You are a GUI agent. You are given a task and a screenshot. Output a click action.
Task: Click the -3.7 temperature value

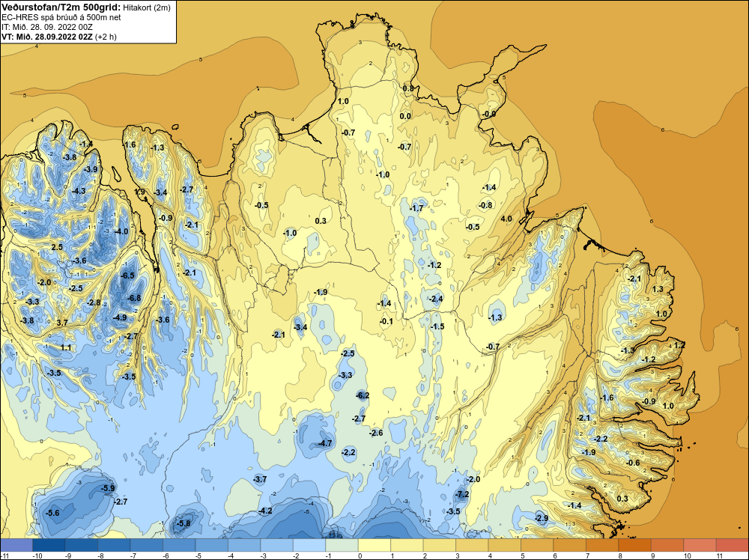pyautogui.click(x=259, y=479)
